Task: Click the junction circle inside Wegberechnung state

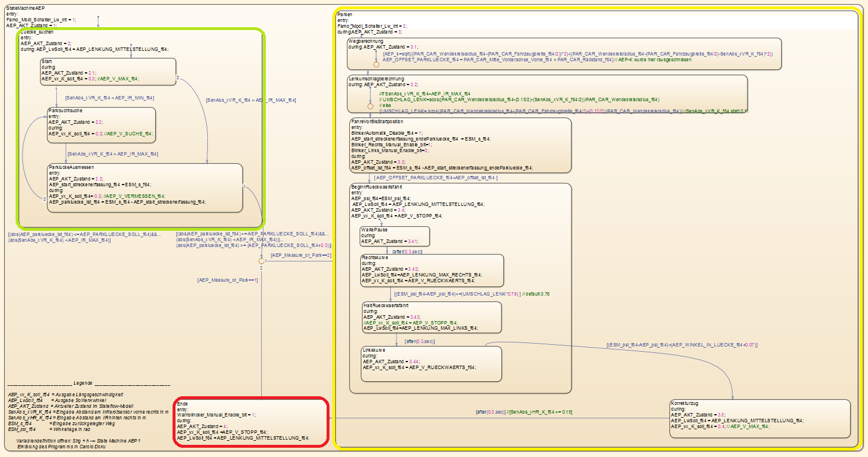Action: (376, 64)
